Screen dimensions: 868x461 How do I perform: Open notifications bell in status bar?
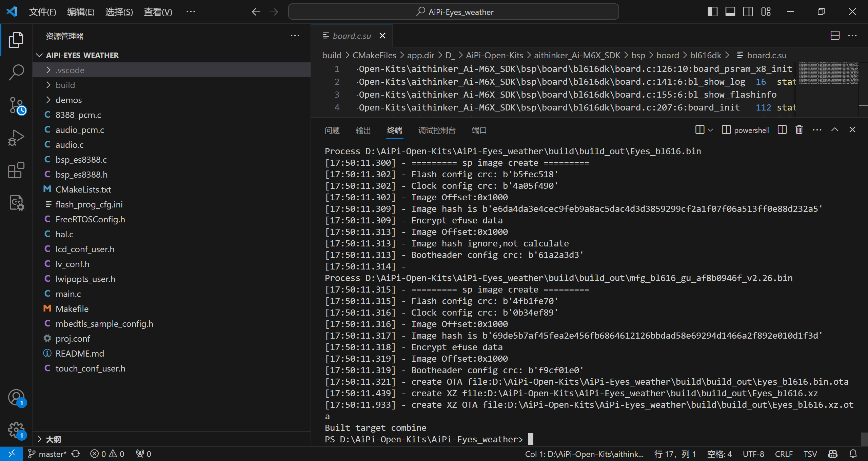click(x=853, y=454)
